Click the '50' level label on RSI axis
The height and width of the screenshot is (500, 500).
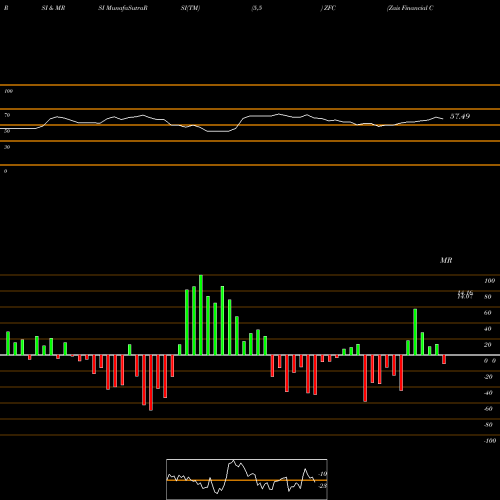(x=7, y=131)
